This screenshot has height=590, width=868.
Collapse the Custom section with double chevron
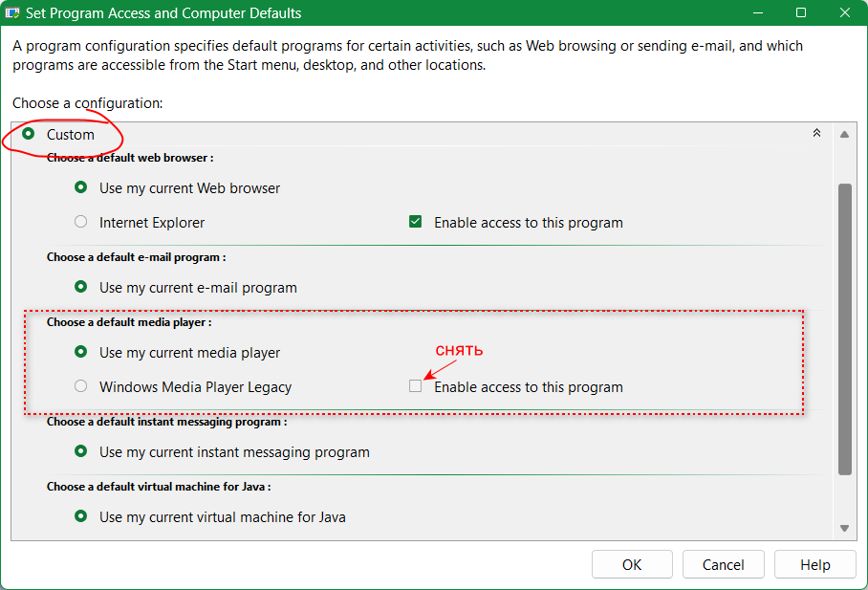[x=816, y=133]
